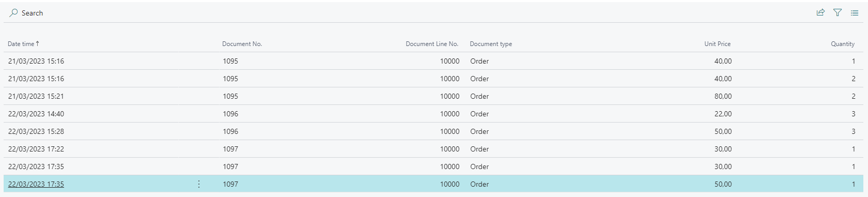Open row actions ellipsis for 22/03/2023 17:35

[x=199, y=184]
